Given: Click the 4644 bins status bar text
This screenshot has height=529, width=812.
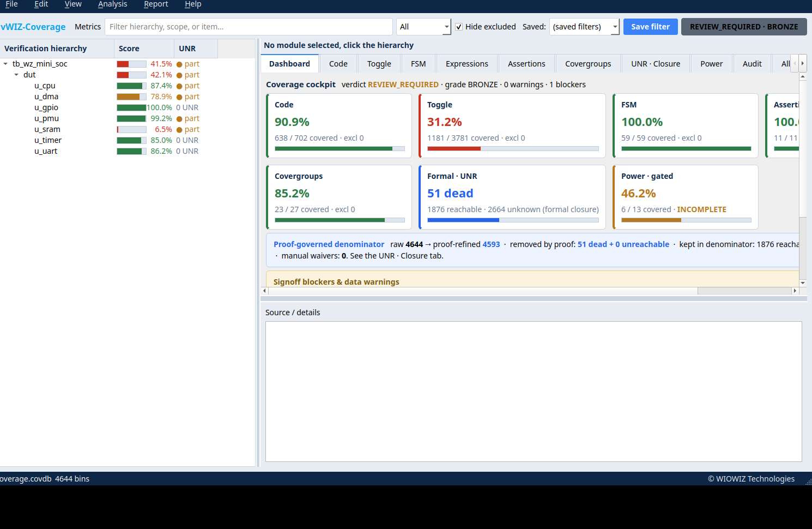Looking at the screenshot, I should [x=72, y=479].
